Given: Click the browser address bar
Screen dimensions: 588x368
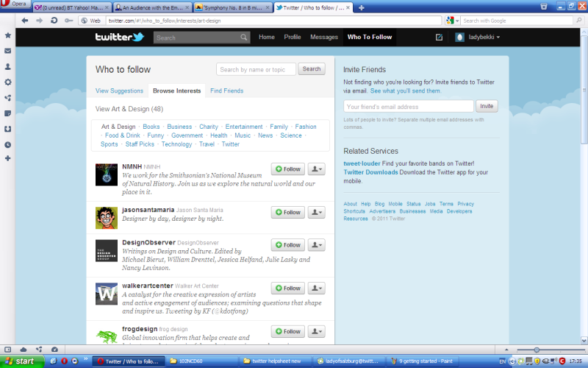Looking at the screenshot, I should tap(273, 21).
